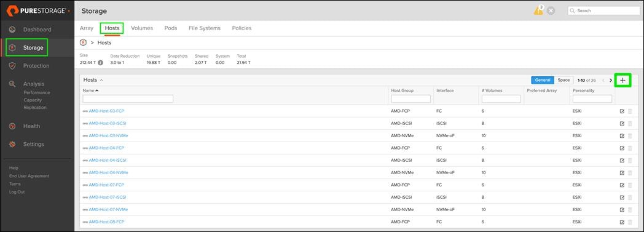Open the Volumes tab

pyautogui.click(x=142, y=28)
